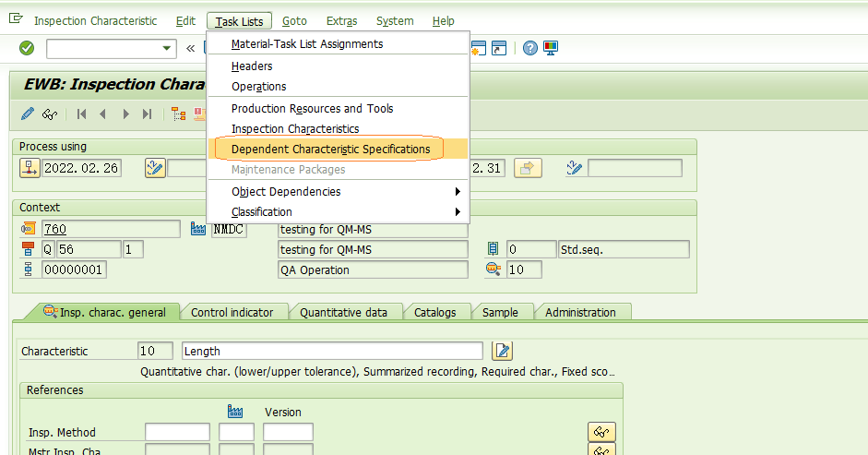The image size is (868, 455).
Task: Click the group counter field showing 1
Action: [133, 249]
